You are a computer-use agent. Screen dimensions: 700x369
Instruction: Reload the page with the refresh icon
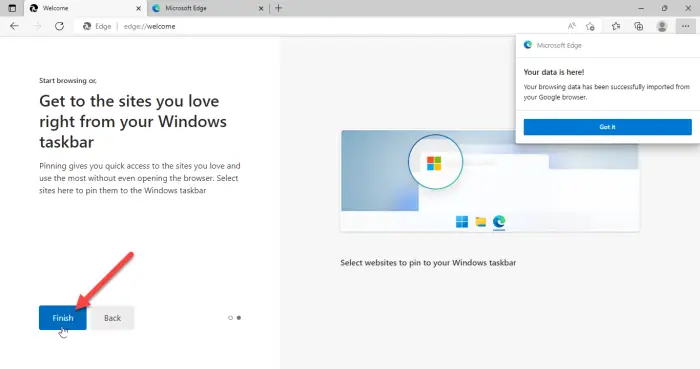pyautogui.click(x=59, y=26)
